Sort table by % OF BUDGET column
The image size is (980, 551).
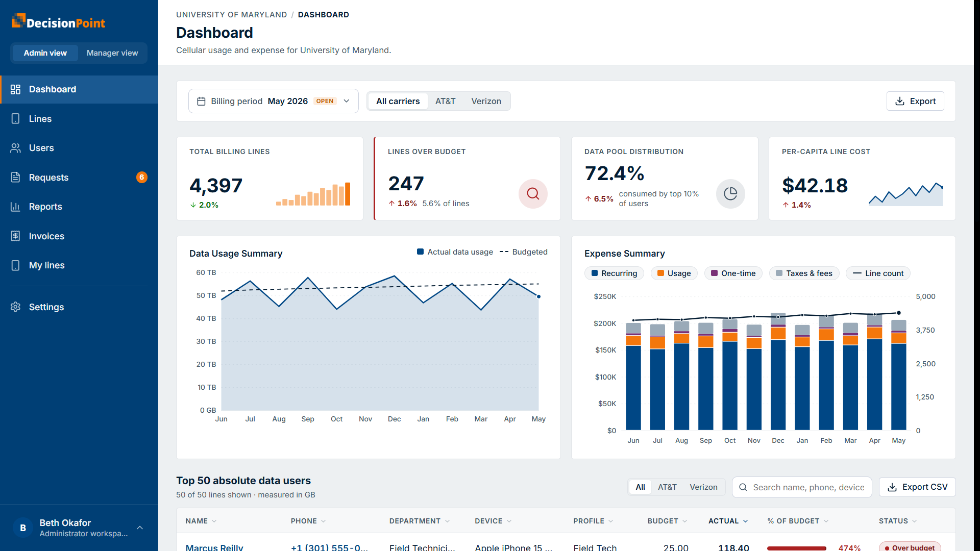[798, 521]
